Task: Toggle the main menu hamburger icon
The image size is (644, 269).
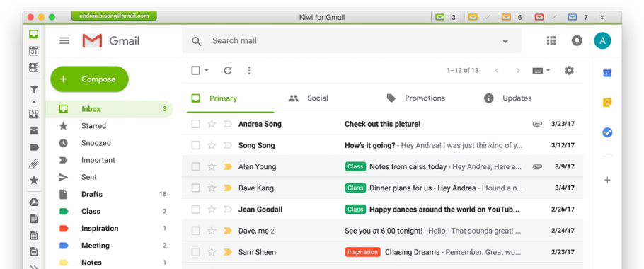Action: pos(64,40)
